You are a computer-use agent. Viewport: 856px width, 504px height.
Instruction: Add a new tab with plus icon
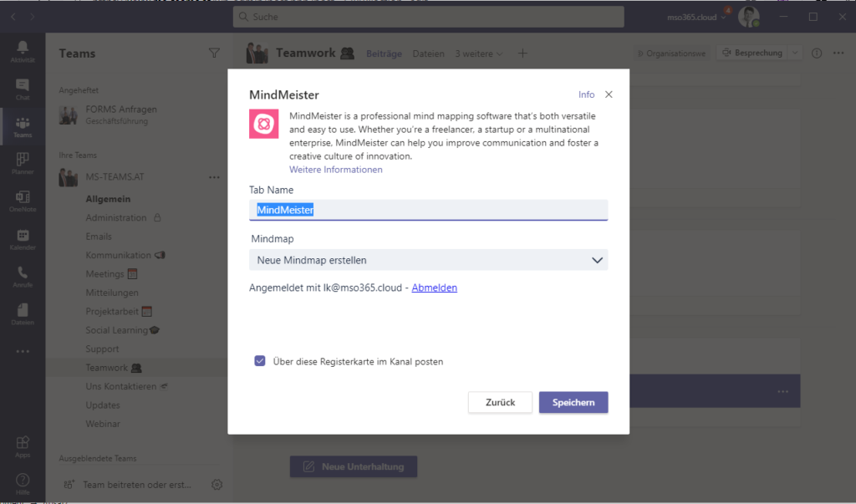pos(522,53)
